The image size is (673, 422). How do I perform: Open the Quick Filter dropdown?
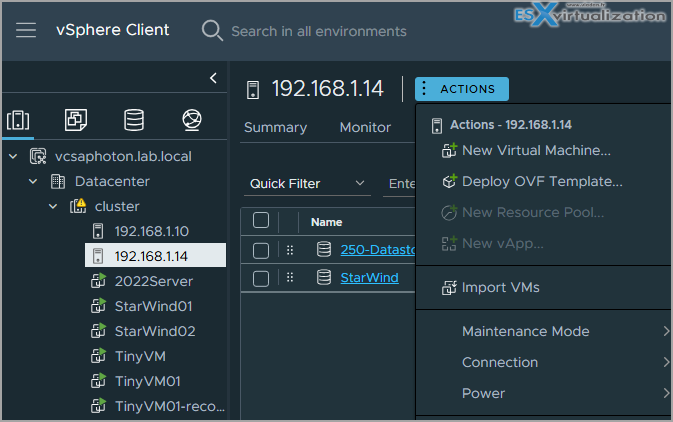coord(307,184)
